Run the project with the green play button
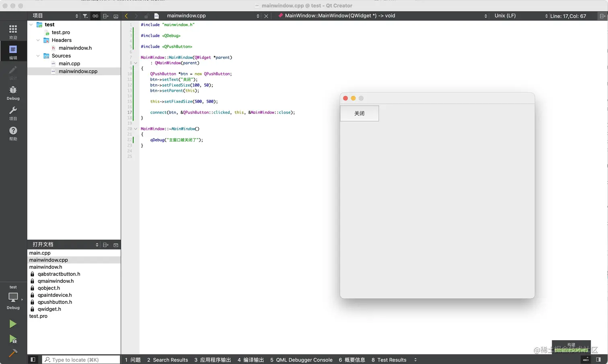Screen dimensions: 608x364 13,324
